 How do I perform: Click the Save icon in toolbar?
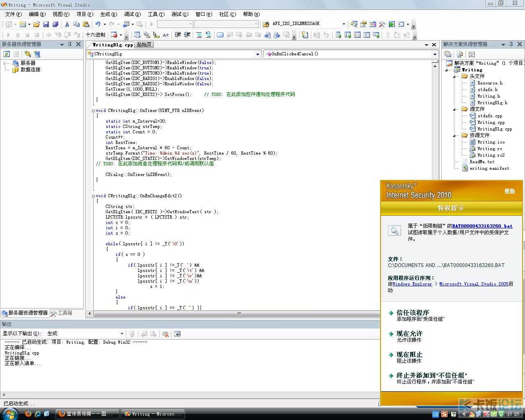pos(46,24)
